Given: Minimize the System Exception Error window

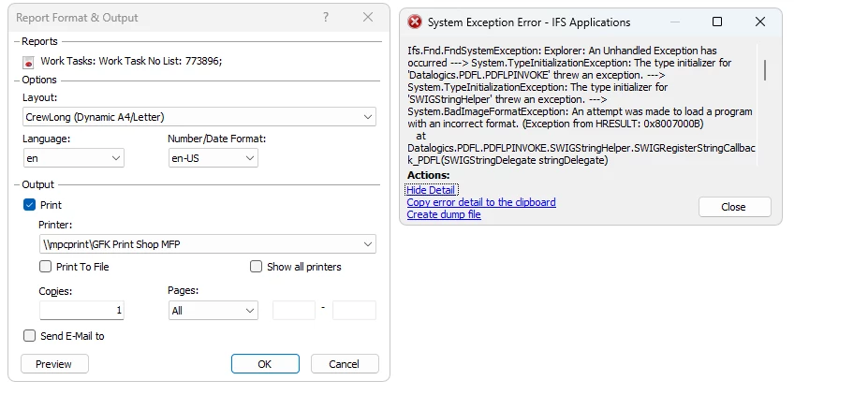Looking at the screenshot, I should pos(674,22).
